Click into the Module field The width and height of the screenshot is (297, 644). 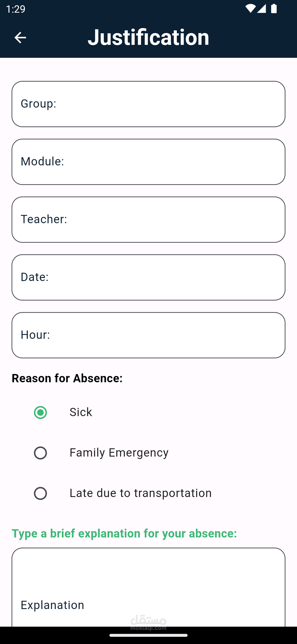coord(148,162)
